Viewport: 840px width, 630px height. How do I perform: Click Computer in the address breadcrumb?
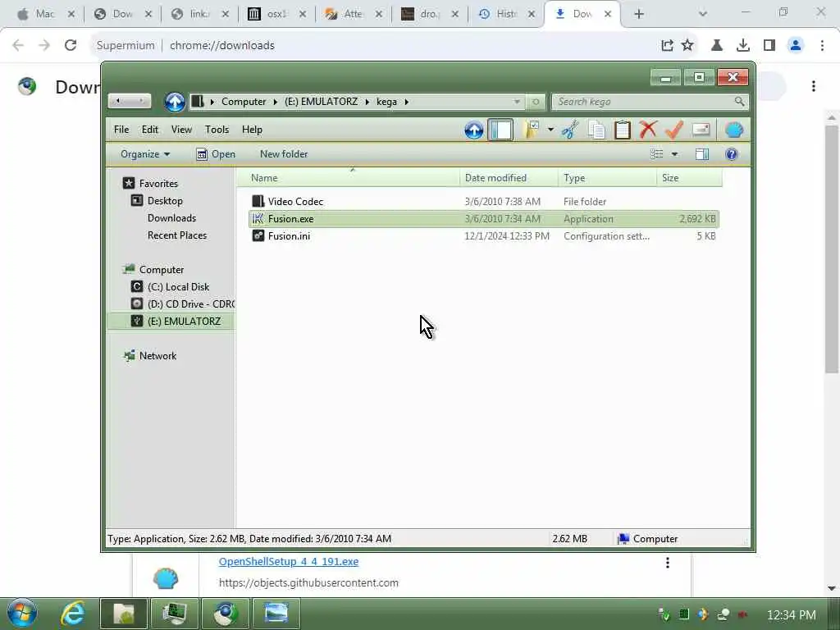pyautogui.click(x=244, y=102)
